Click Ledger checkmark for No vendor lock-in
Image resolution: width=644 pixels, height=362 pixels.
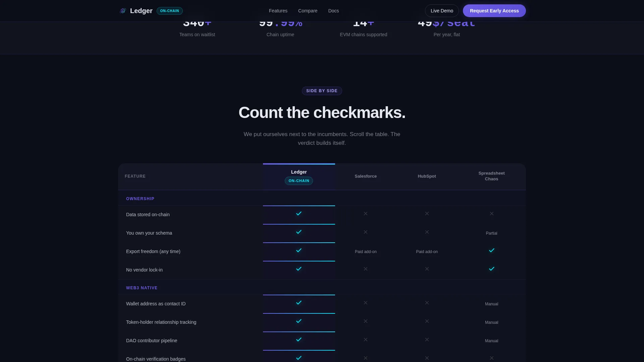pos(299,269)
